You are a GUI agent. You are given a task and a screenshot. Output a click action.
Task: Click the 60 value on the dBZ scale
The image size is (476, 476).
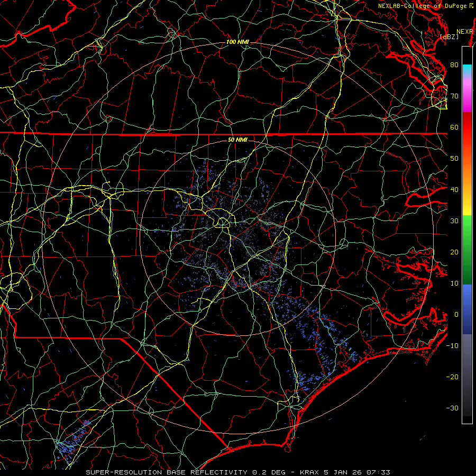coord(454,127)
